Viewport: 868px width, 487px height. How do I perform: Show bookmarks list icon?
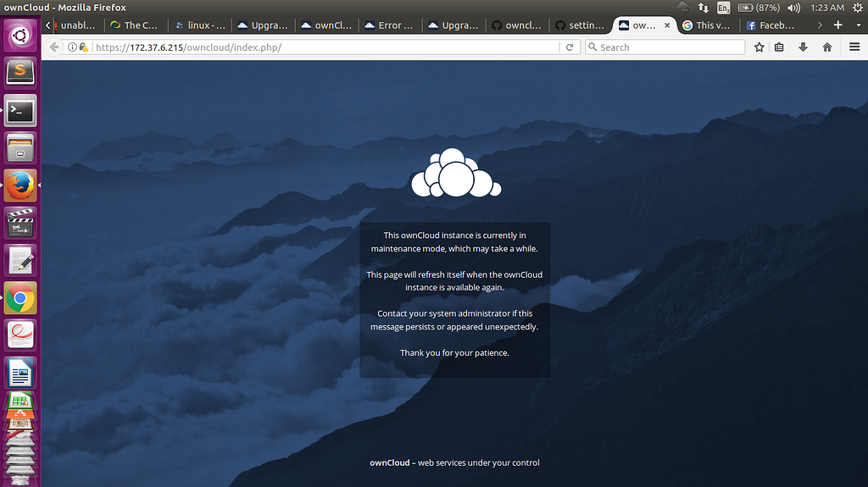(779, 47)
